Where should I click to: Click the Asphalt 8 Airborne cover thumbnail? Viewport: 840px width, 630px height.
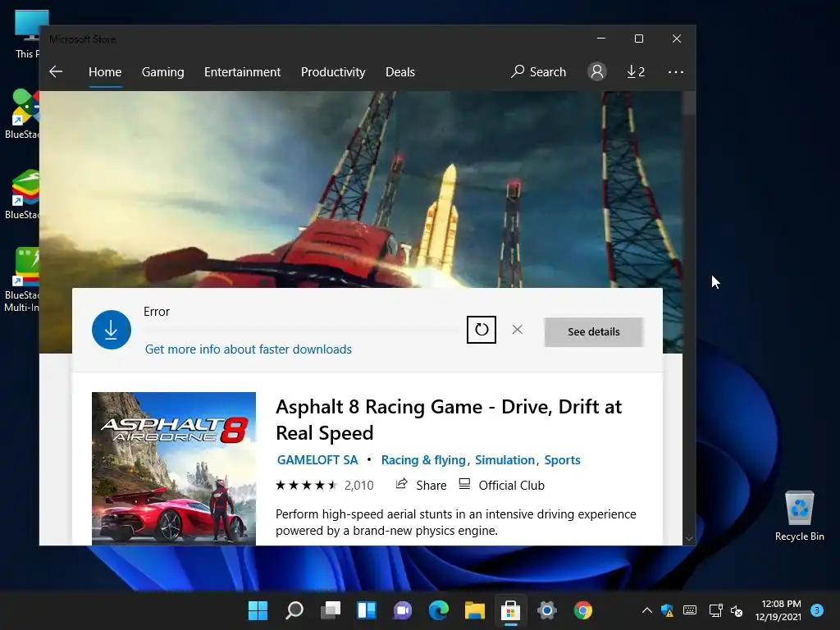[174, 468]
